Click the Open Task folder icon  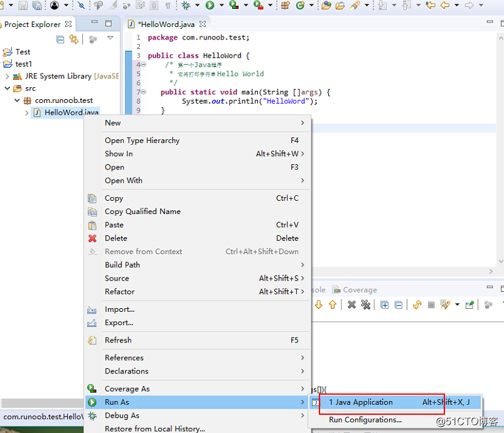(340, 5)
